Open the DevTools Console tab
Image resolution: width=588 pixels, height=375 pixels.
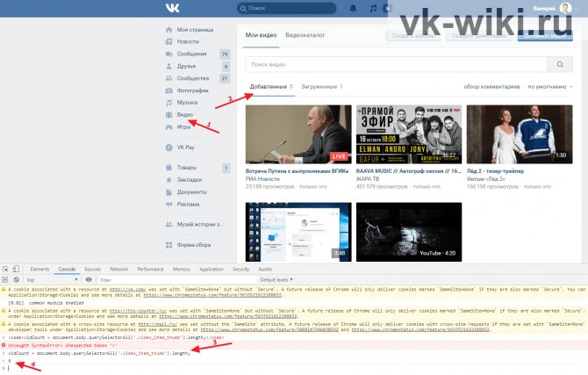click(x=67, y=269)
